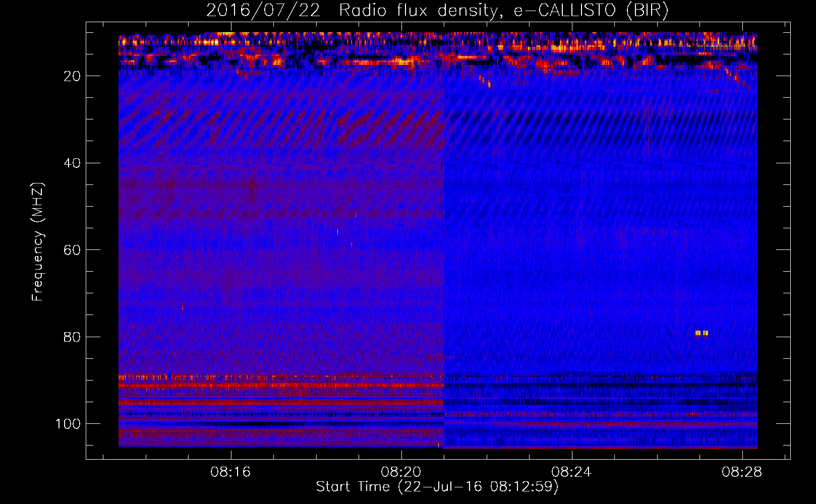The width and height of the screenshot is (816, 504).
Task: Click the 'Frequency (MHZ)' axis label
Action: point(38,242)
